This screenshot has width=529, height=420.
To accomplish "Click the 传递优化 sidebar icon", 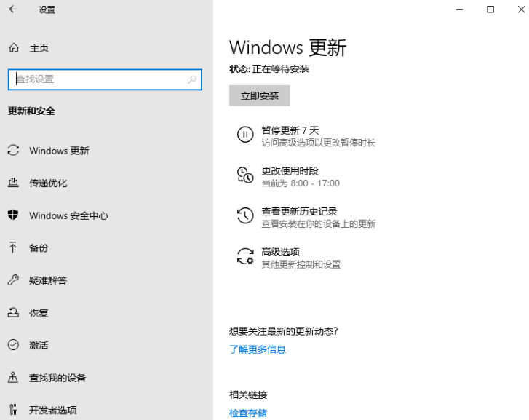I will pos(13,183).
